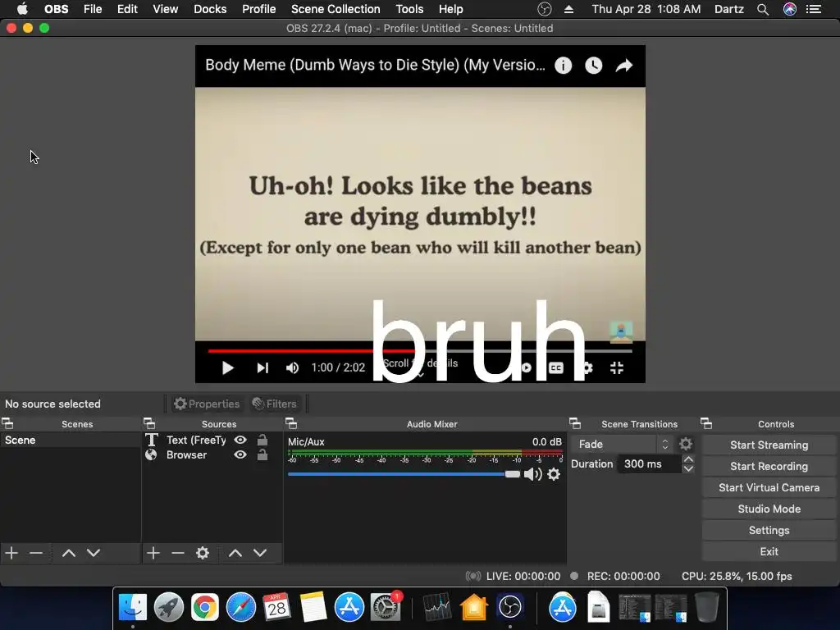Screen dimensions: 840x630
Task: Click the Duration 300 ms field
Action: (650, 464)
